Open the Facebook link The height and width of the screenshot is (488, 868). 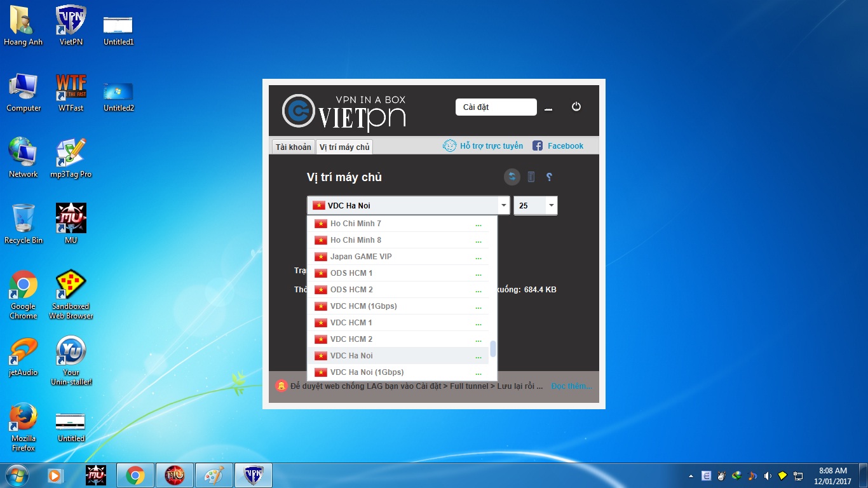tap(558, 146)
